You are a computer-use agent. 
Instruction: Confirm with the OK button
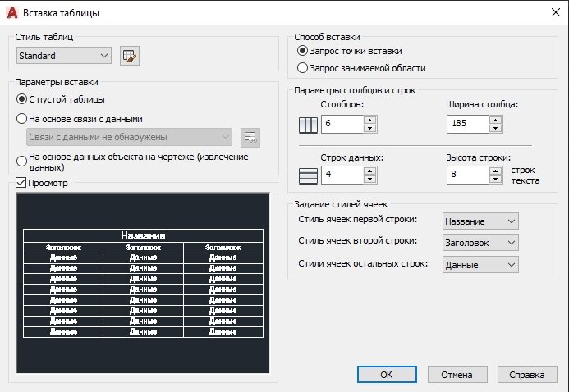click(387, 375)
